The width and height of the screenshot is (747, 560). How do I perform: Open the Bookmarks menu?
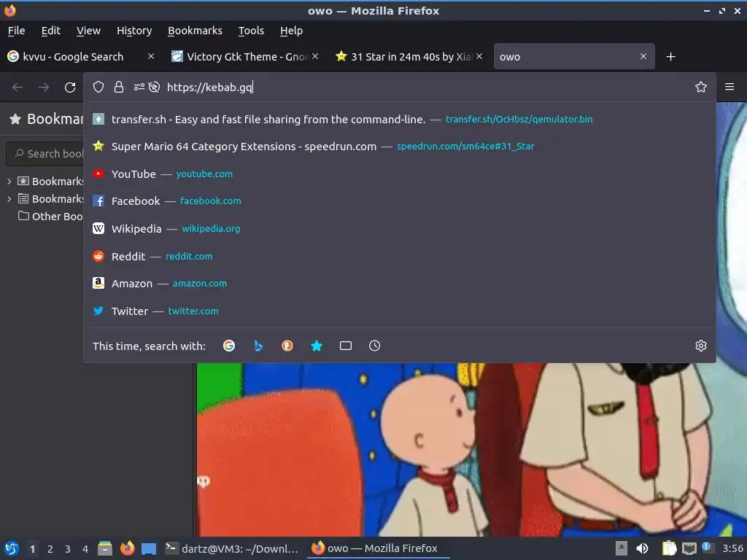(x=195, y=31)
